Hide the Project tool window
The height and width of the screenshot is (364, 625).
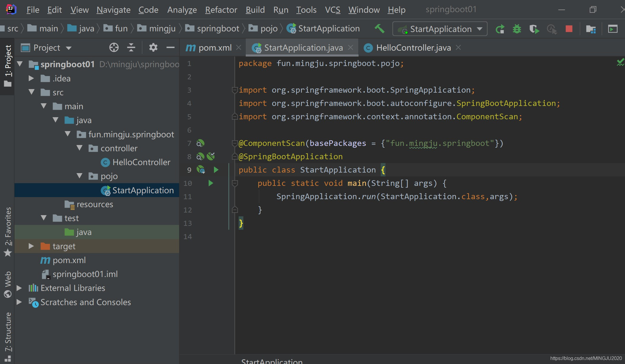170,47
